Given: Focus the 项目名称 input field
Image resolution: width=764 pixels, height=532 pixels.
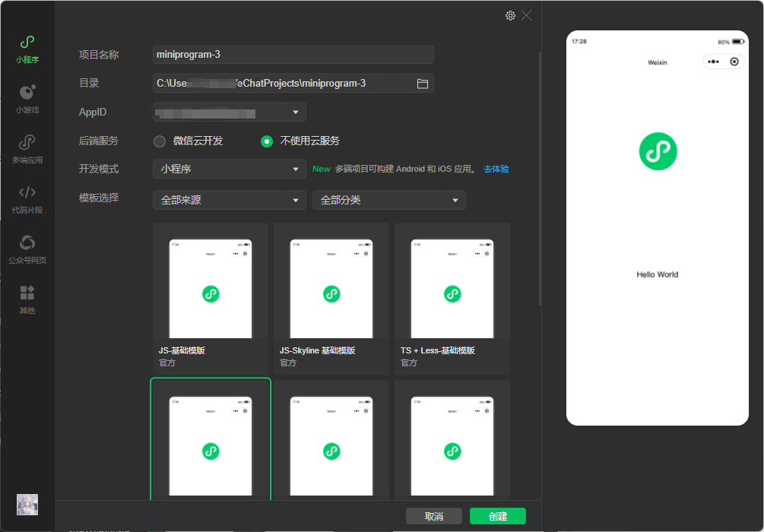Looking at the screenshot, I should point(293,55).
